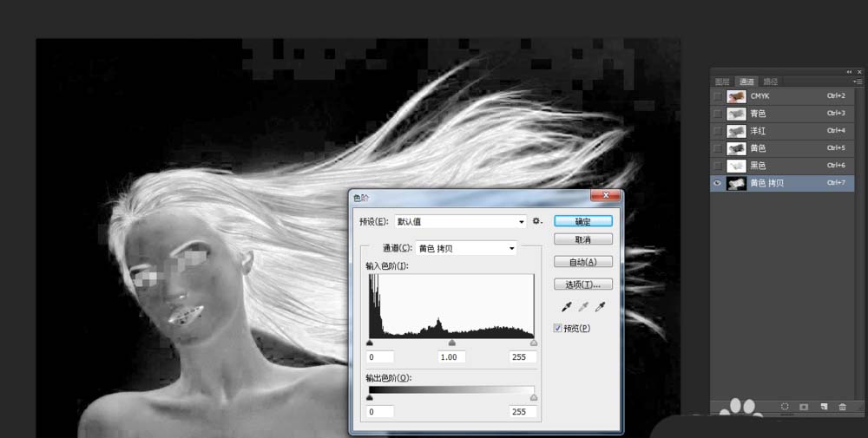Create new channel icon
868x438 pixels.
[823, 406]
